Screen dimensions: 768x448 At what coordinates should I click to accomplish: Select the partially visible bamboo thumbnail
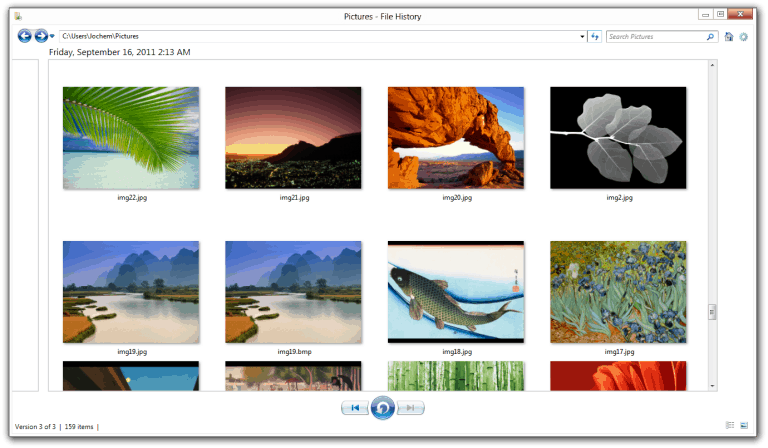(456, 376)
